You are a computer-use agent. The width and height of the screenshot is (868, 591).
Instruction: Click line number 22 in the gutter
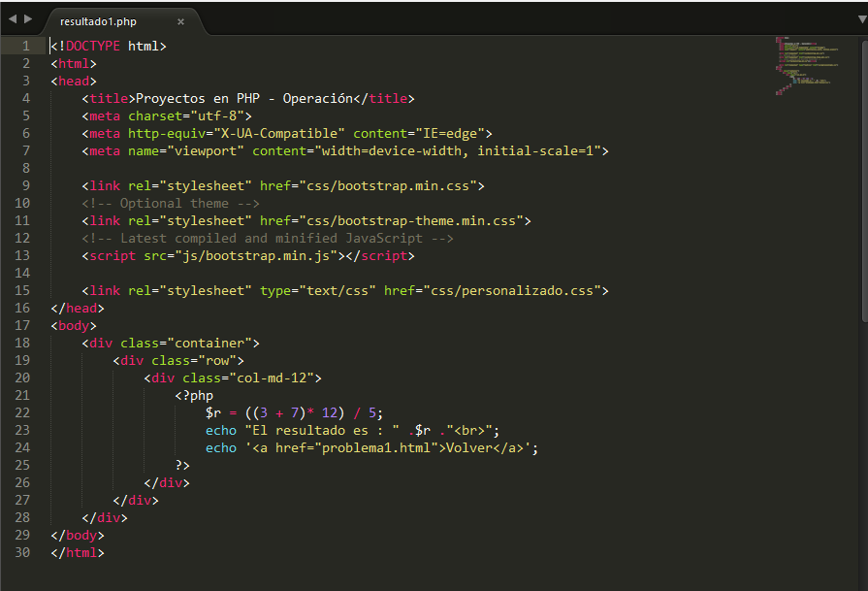pyautogui.click(x=22, y=412)
